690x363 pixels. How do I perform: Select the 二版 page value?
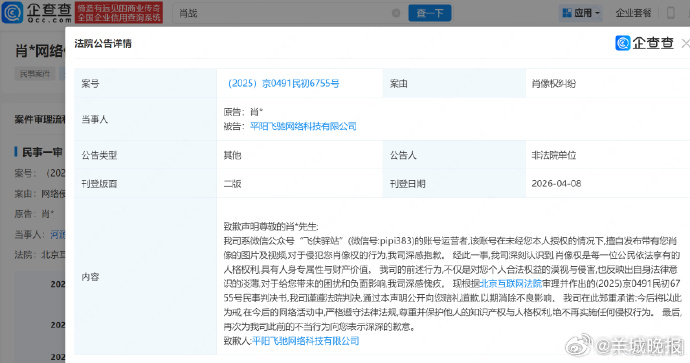click(232, 183)
